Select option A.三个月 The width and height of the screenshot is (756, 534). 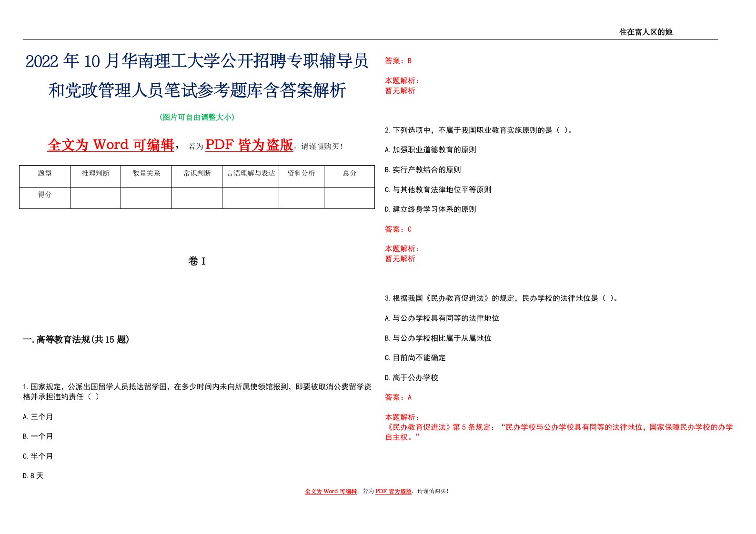[x=38, y=416]
